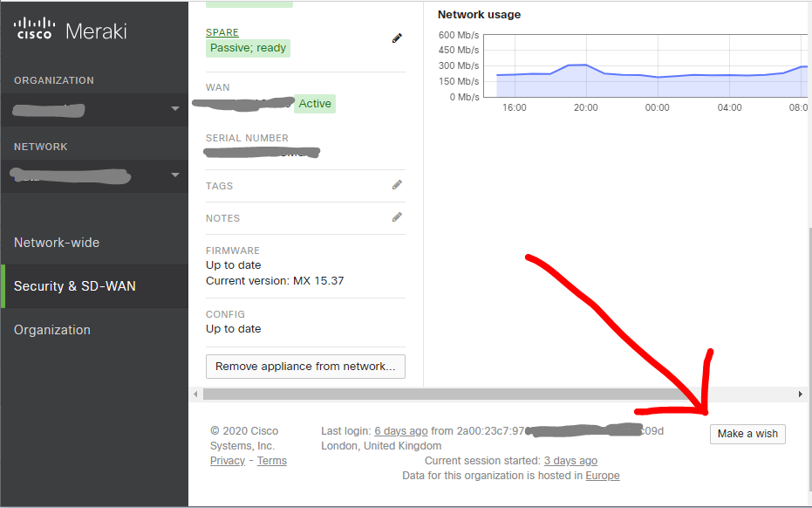
Task: Edit the device TAGS via the pencil icon
Action: 397,184
